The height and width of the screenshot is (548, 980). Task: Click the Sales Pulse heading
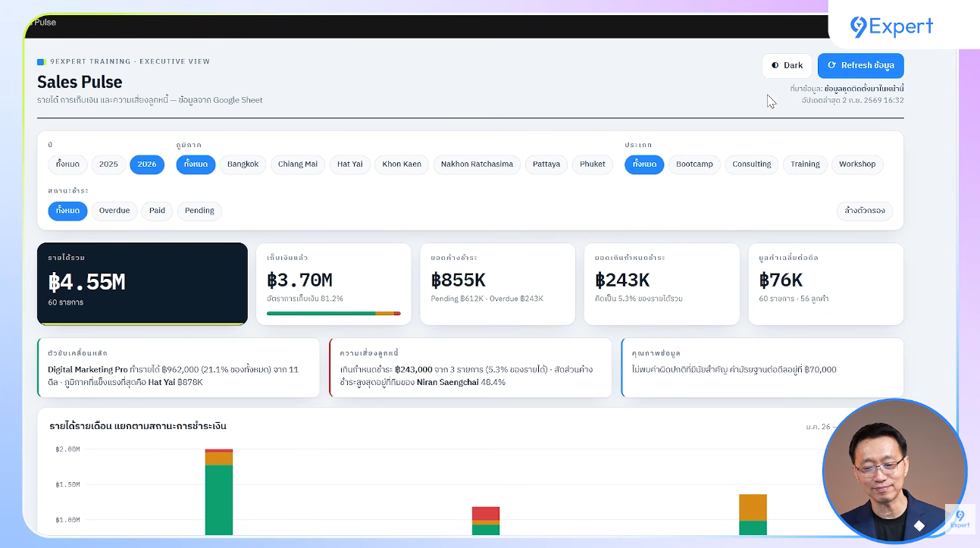(x=80, y=82)
